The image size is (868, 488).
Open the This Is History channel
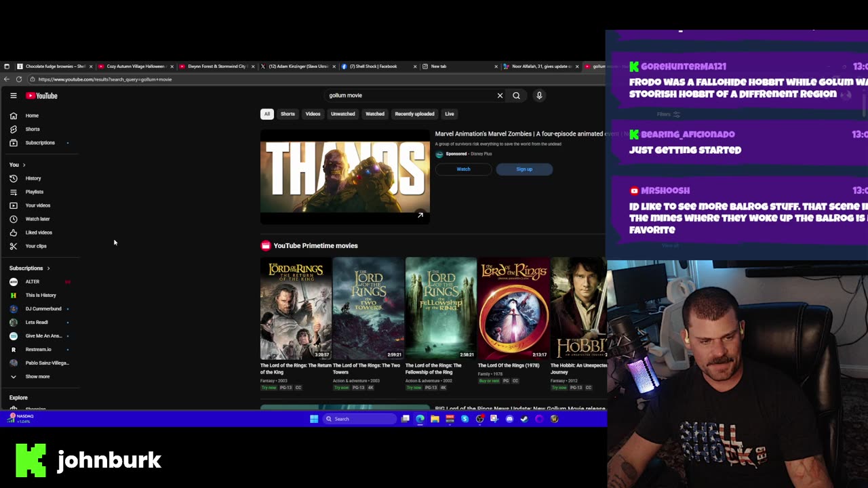[x=41, y=296]
